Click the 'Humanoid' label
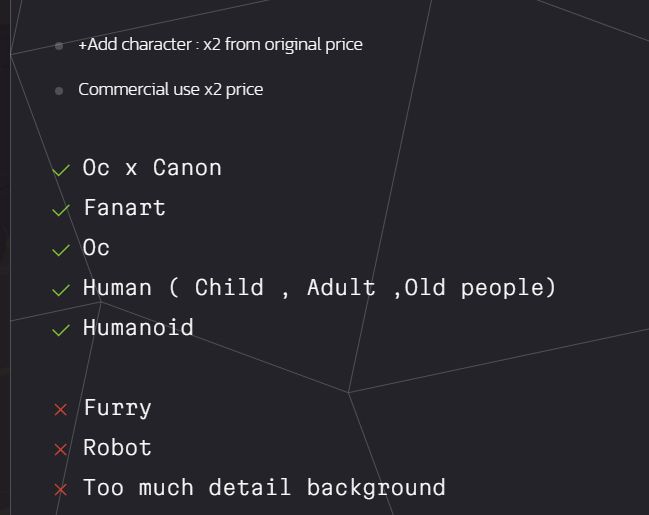The width and height of the screenshot is (649, 515). point(138,327)
